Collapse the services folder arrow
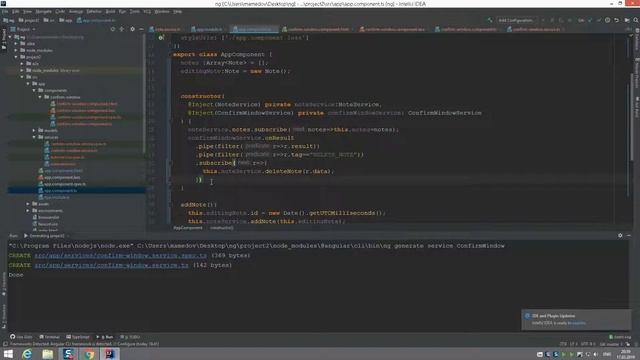This screenshot has height=360, width=640. (x=34, y=137)
